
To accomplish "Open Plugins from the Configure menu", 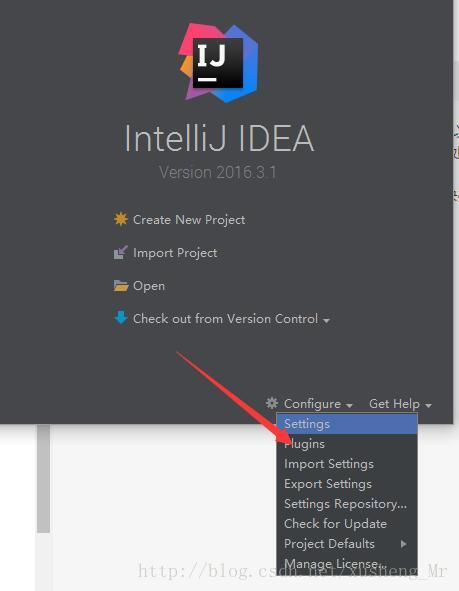I will click(x=347, y=444).
